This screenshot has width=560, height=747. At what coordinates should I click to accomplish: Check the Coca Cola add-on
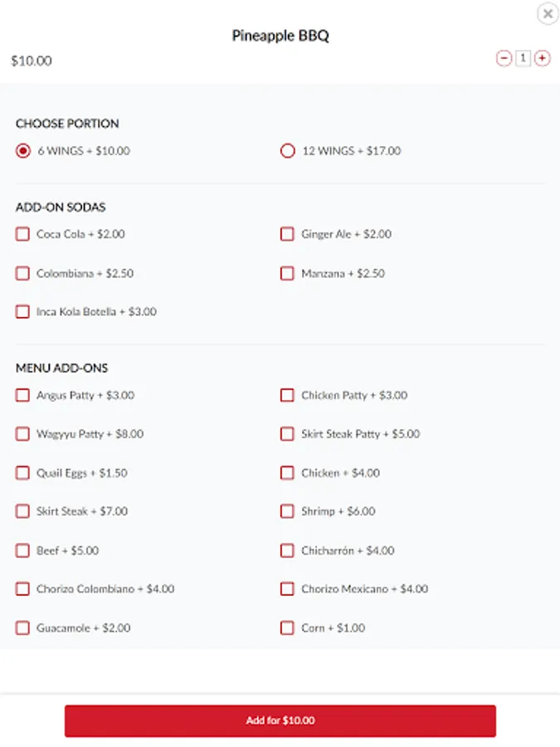pyautogui.click(x=22, y=234)
